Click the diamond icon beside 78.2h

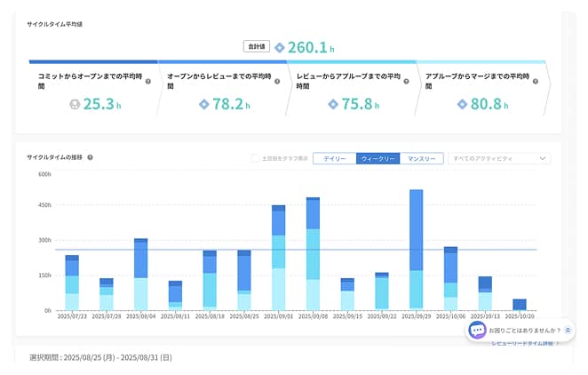coord(204,104)
